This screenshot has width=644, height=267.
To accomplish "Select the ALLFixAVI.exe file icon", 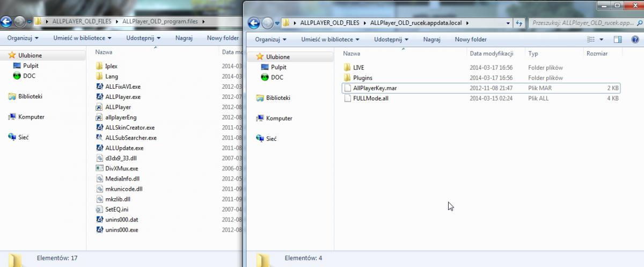I will point(99,86).
